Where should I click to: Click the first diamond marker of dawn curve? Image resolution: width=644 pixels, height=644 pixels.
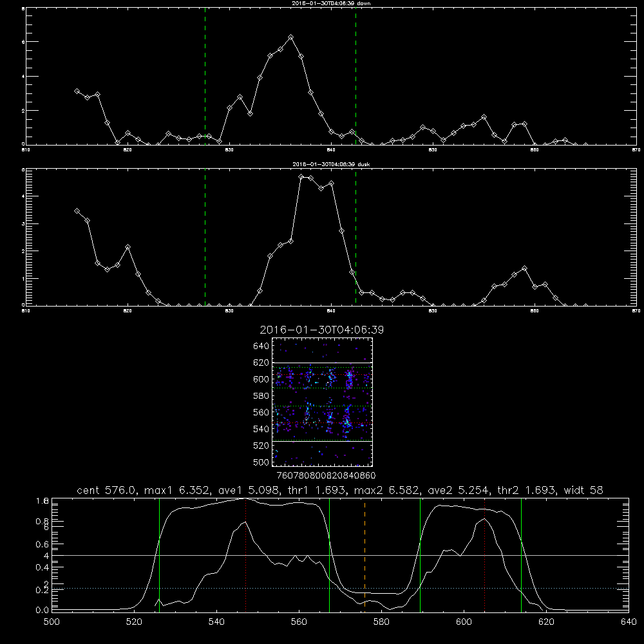(x=77, y=91)
